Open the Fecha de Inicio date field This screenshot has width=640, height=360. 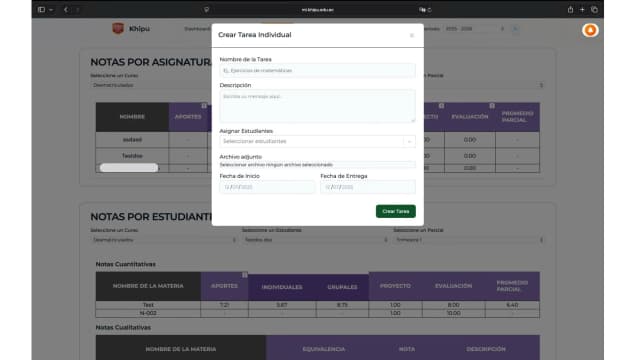pos(267,187)
